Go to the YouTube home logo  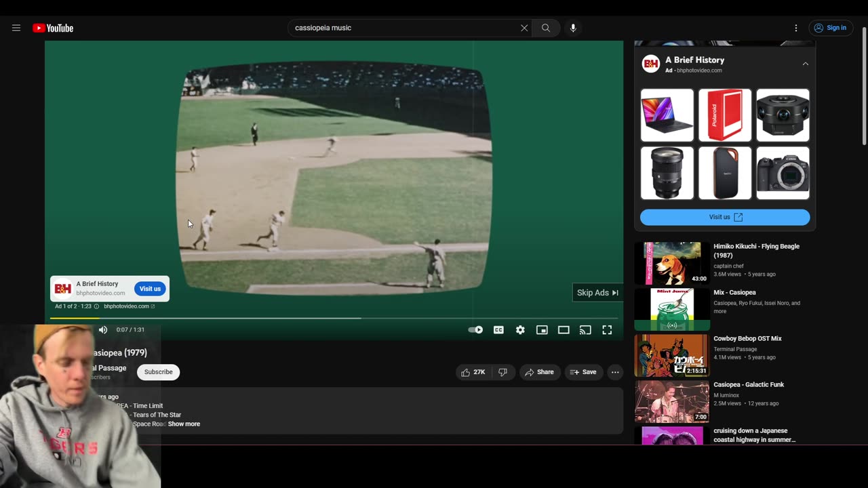[53, 28]
